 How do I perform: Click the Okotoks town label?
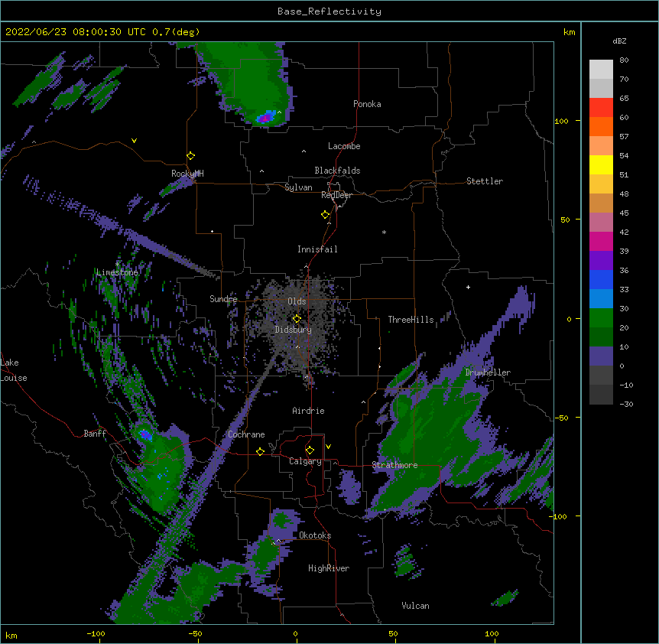315,535
